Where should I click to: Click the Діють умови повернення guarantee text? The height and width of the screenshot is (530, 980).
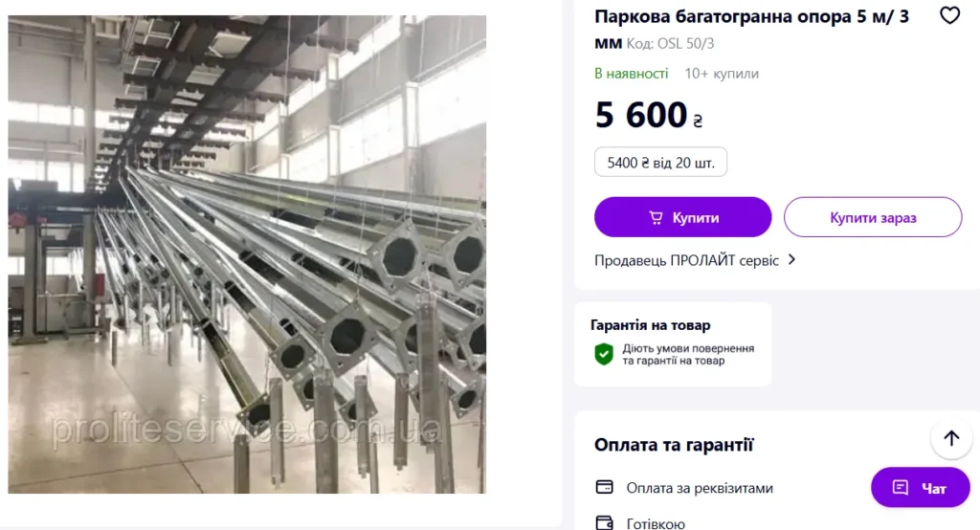pos(688,354)
